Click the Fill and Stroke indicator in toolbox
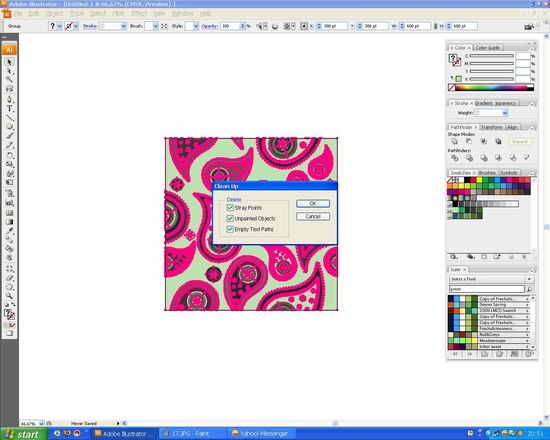This screenshot has width=550, height=440. (x=9, y=314)
